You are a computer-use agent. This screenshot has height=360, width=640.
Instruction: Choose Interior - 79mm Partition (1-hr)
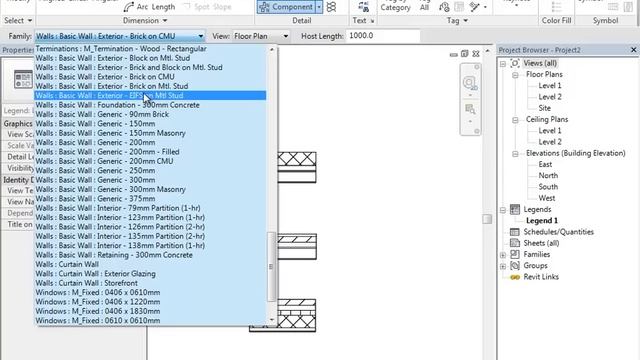click(x=150, y=208)
